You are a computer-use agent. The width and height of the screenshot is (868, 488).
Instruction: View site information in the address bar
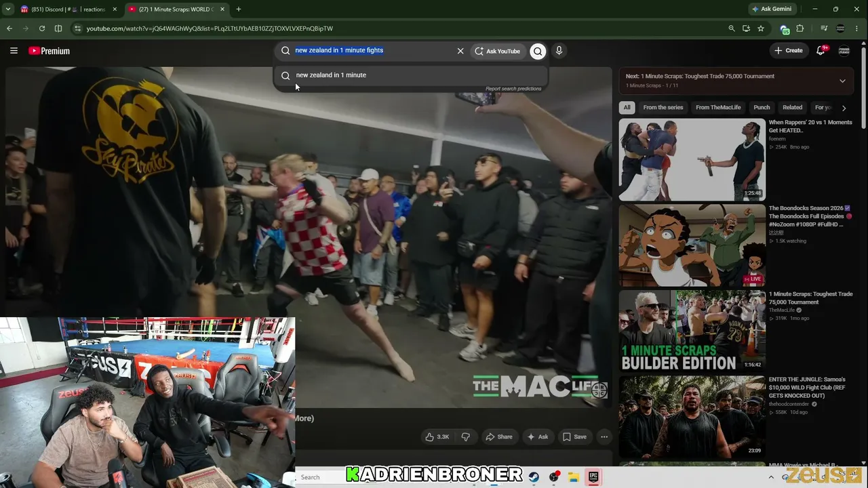tap(77, 28)
